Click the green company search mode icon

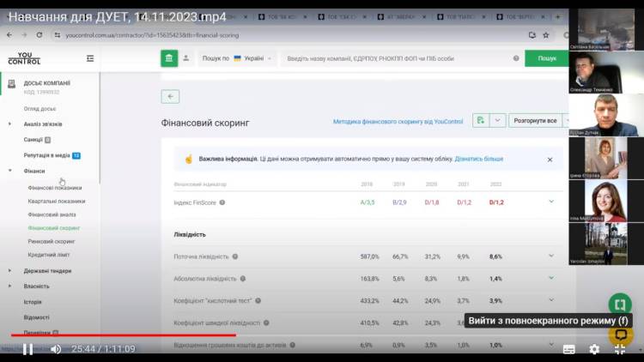click(x=169, y=58)
